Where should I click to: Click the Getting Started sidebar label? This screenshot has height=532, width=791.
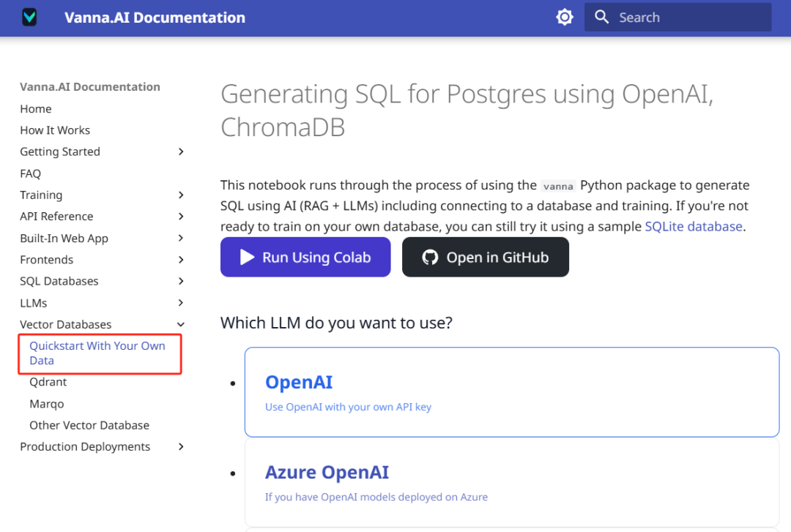click(60, 151)
